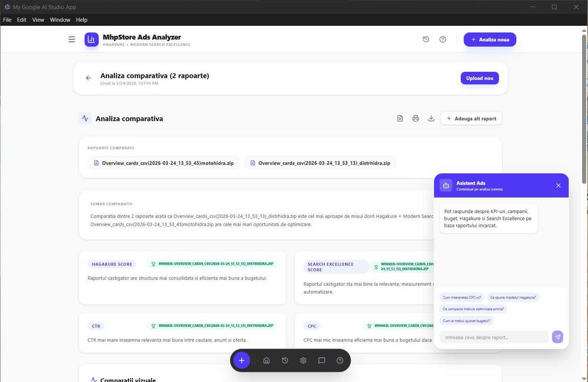Image resolution: width=588 pixels, height=382 pixels.
Task: Export report as document icon
Action: [x=400, y=119]
